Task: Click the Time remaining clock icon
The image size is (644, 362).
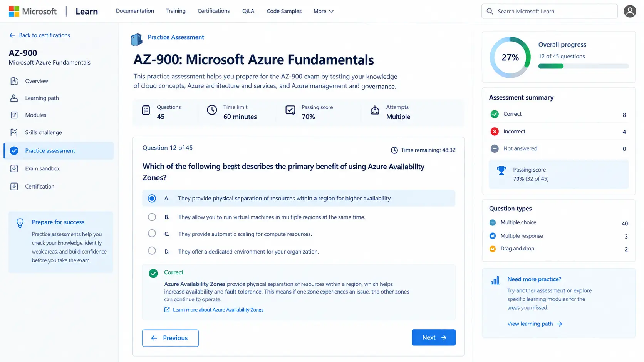Action: (394, 150)
